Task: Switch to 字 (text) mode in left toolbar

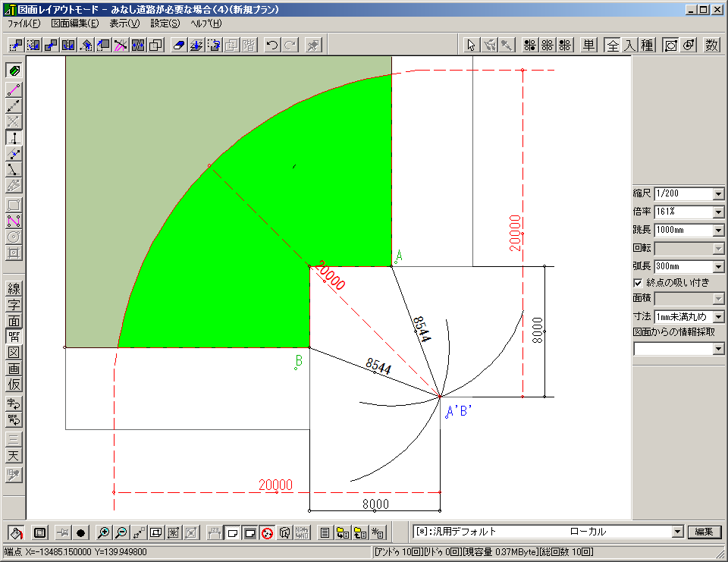Action: (x=14, y=304)
